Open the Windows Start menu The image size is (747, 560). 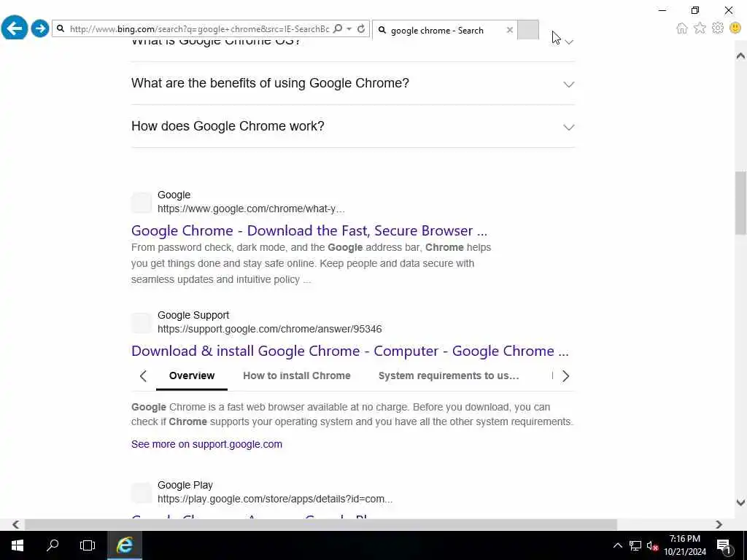click(x=18, y=545)
